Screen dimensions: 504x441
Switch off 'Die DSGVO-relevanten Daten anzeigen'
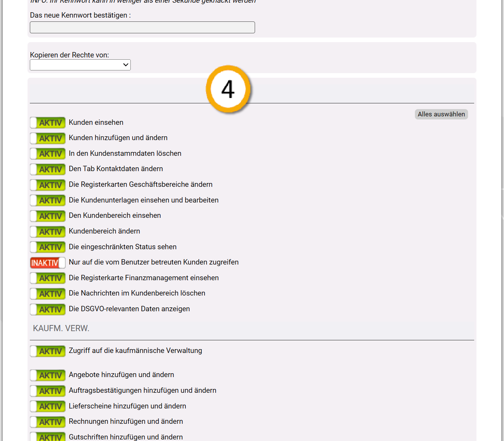48,309
